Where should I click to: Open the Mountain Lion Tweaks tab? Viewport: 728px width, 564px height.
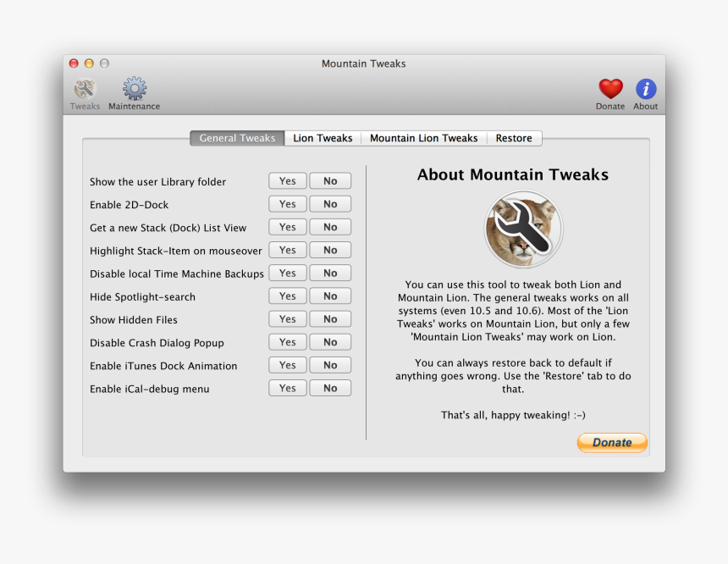423,137
